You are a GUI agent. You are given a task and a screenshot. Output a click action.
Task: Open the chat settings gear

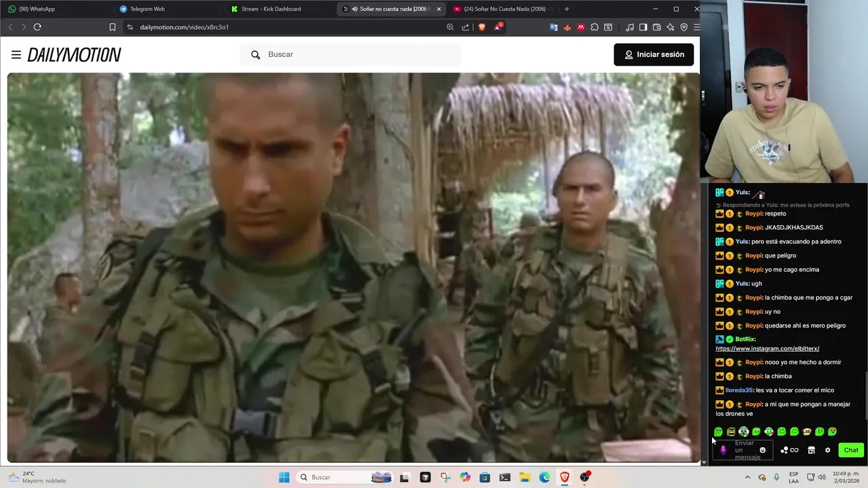click(827, 450)
